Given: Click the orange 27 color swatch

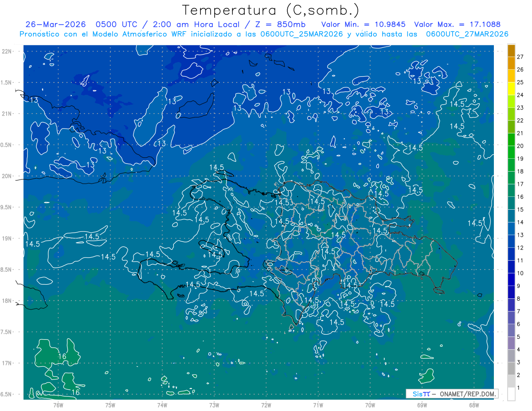Looking at the screenshot, I should 511,51.
